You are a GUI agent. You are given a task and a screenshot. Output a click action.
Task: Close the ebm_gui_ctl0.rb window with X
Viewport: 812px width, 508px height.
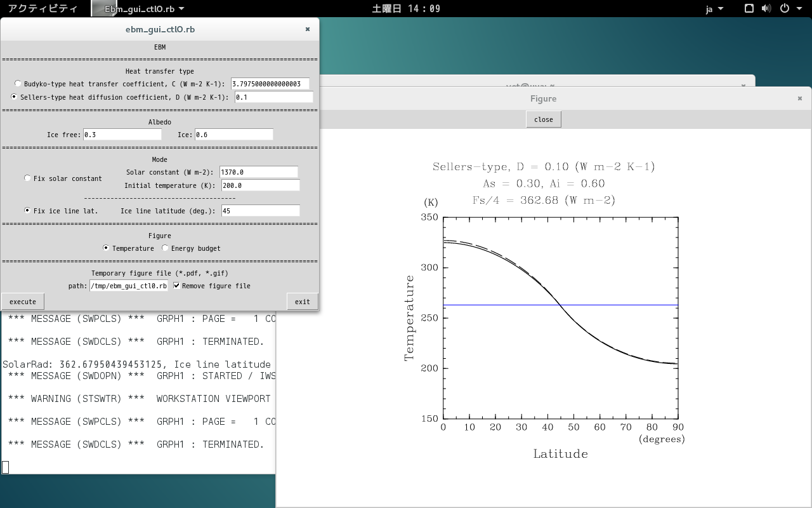[x=308, y=29]
